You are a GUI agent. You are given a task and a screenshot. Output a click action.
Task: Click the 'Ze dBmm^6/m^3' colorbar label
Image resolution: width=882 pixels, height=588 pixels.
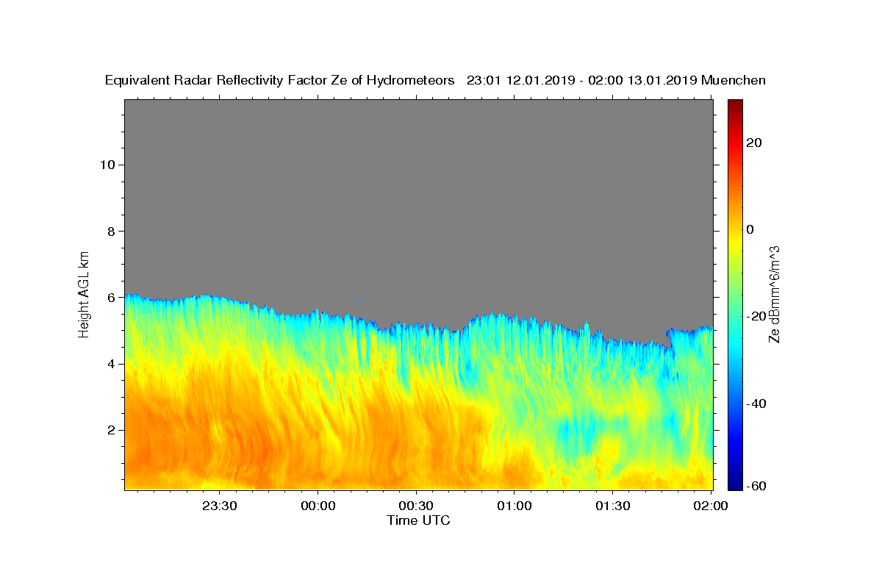tap(774, 294)
